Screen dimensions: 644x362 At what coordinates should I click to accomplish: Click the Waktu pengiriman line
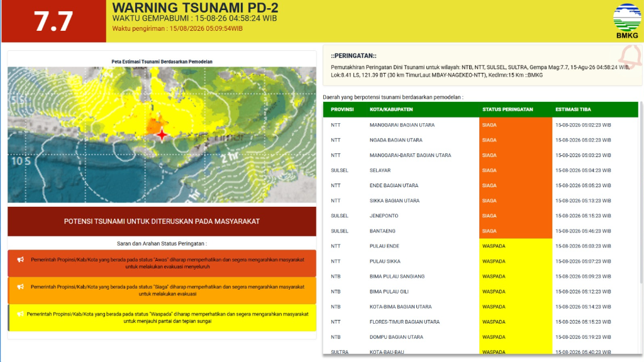coord(177,29)
